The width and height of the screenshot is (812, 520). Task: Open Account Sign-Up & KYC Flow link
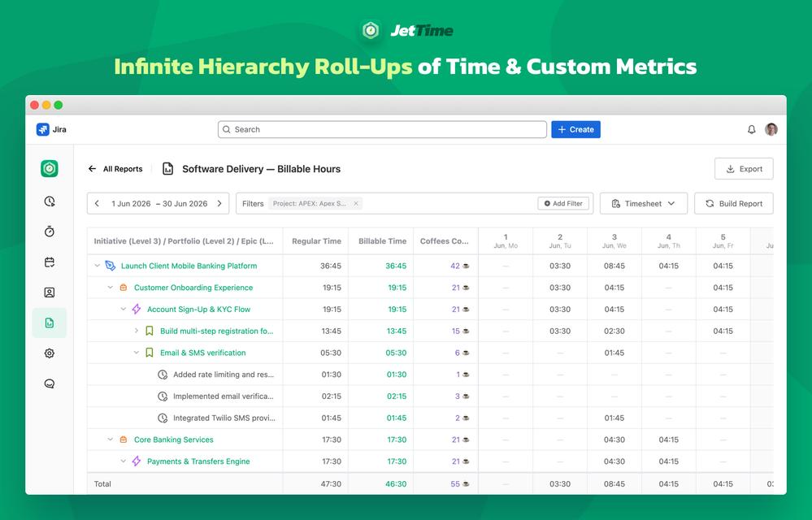pos(199,309)
